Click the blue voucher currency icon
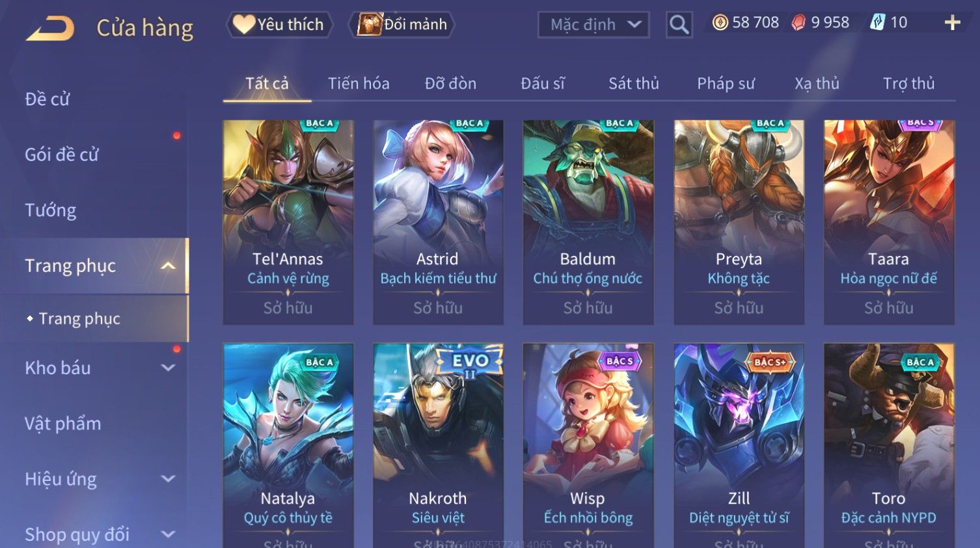Image resolution: width=980 pixels, height=548 pixels. pyautogui.click(x=878, y=23)
